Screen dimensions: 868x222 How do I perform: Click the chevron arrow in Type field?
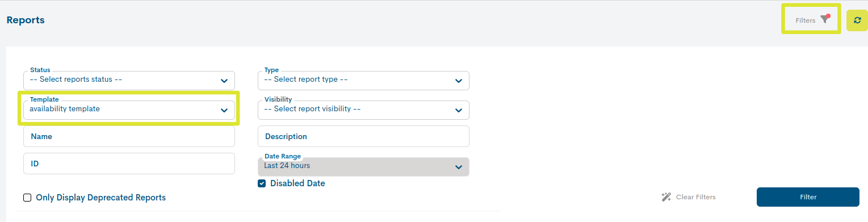(459, 81)
